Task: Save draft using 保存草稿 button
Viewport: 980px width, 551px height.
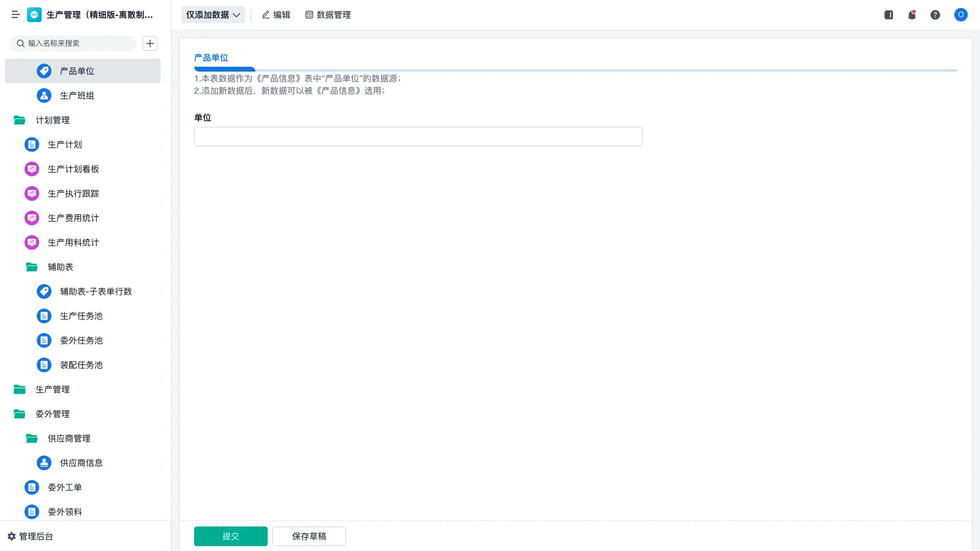Action: [309, 536]
